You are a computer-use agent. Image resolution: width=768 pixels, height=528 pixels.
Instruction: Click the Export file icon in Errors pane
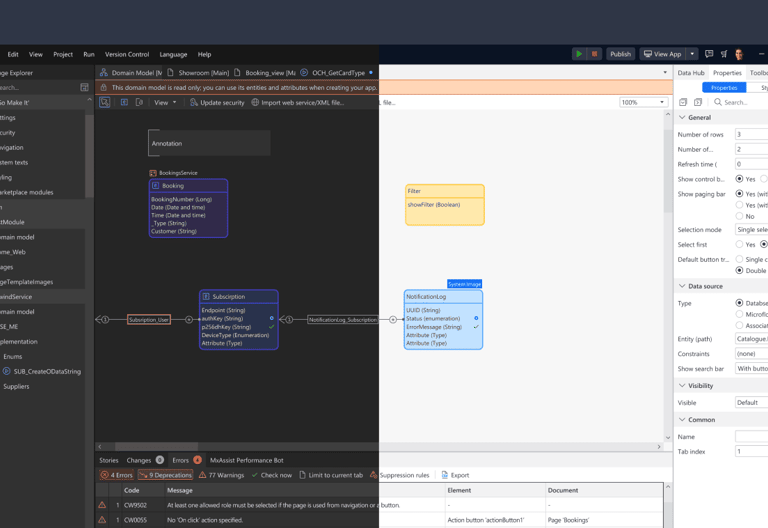[x=445, y=475]
